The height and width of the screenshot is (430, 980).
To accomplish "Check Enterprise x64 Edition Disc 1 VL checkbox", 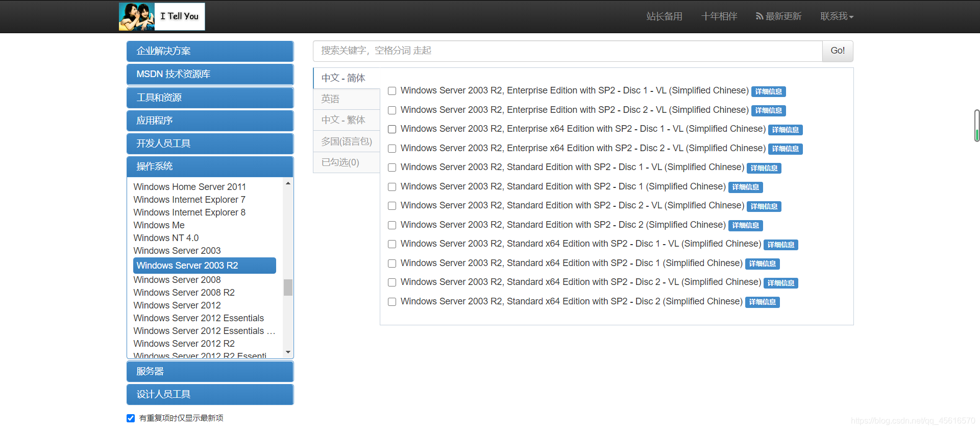I will (x=392, y=129).
